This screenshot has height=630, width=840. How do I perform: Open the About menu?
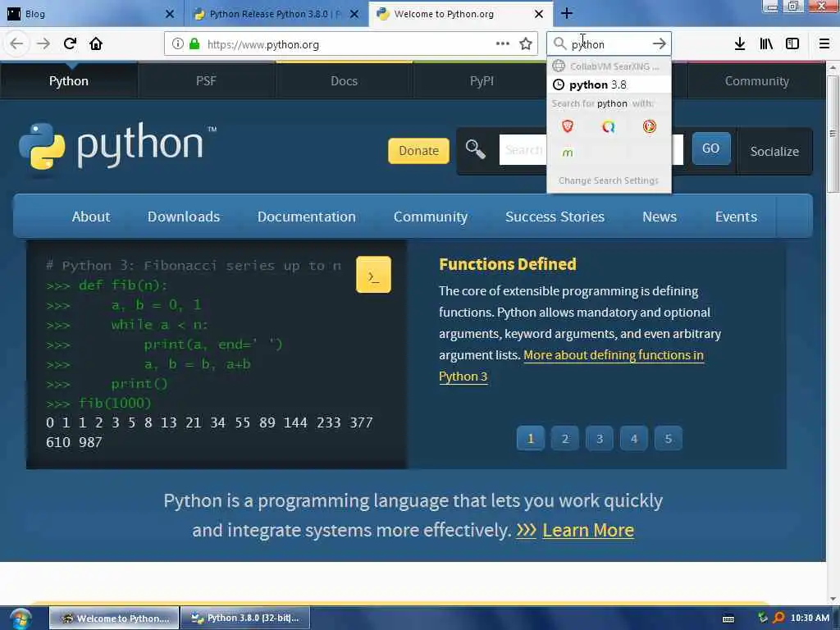(91, 217)
